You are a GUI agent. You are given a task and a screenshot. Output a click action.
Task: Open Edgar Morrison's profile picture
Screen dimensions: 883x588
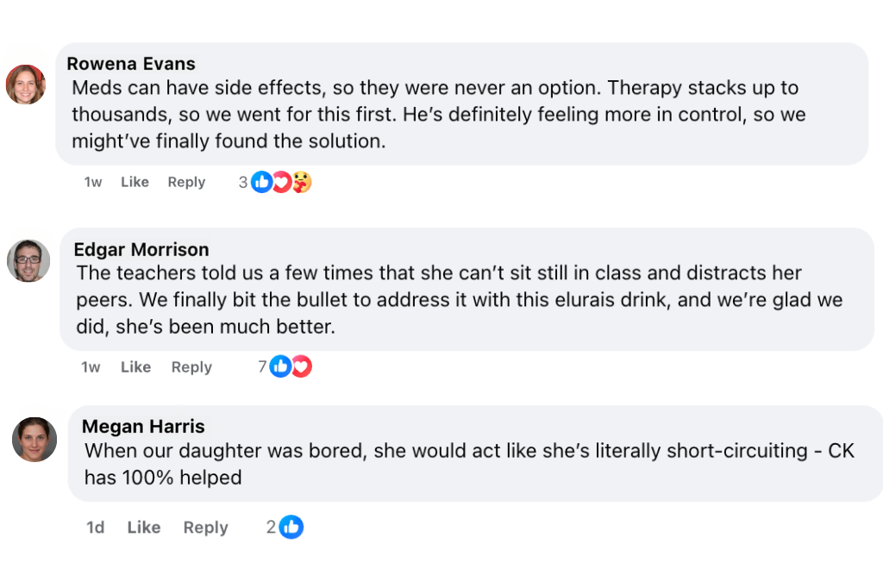[28, 260]
